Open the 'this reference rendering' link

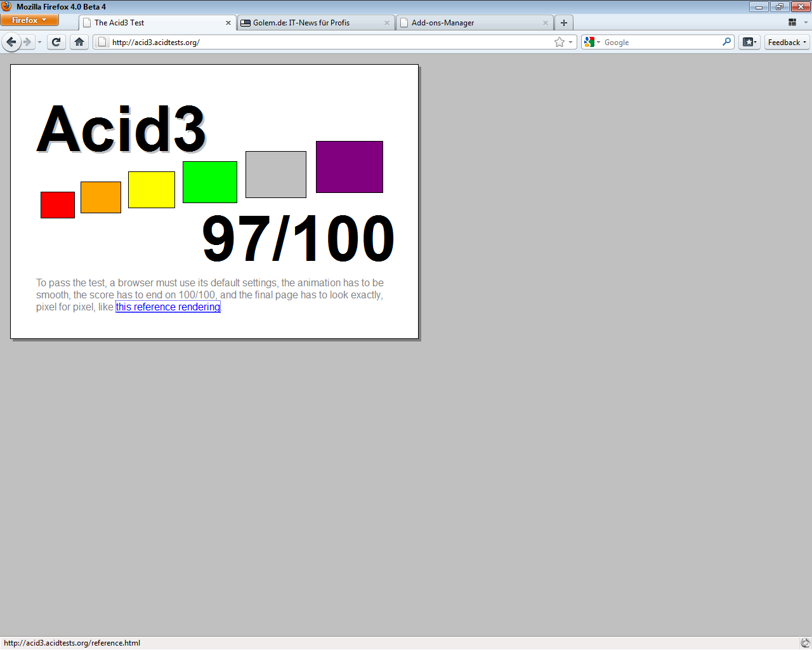coord(167,307)
